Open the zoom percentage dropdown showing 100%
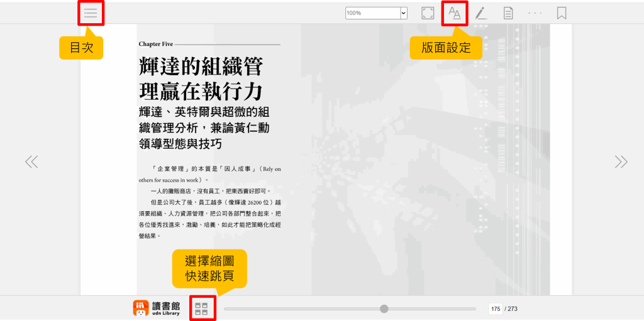 376,13
